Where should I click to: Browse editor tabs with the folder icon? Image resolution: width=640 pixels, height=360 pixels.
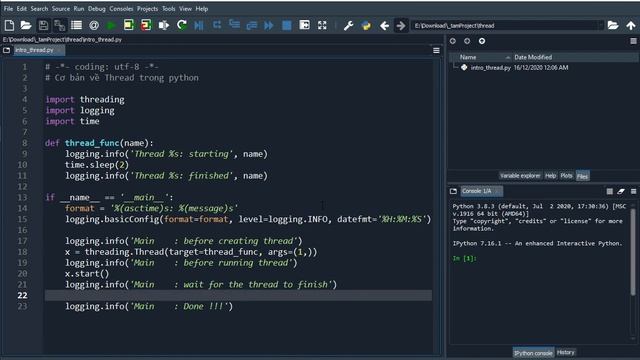[x=7, y=50]
